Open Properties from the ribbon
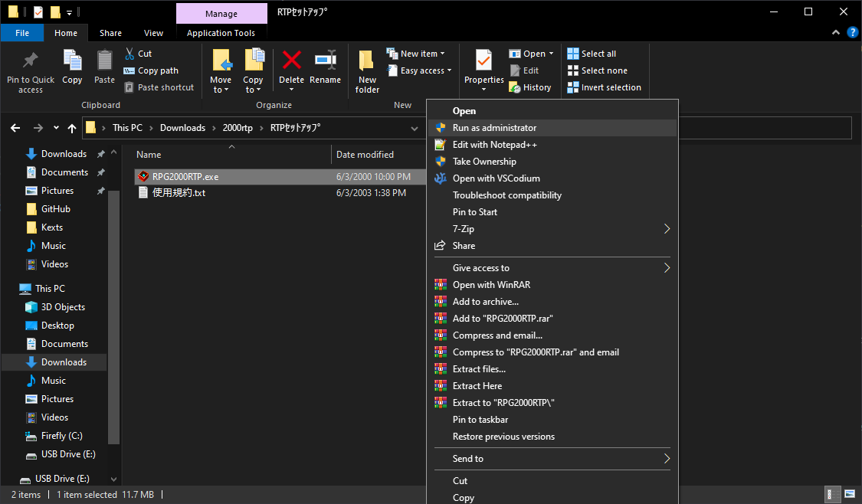This screenshot has height=504, width=862. click(x=483, y=61)
